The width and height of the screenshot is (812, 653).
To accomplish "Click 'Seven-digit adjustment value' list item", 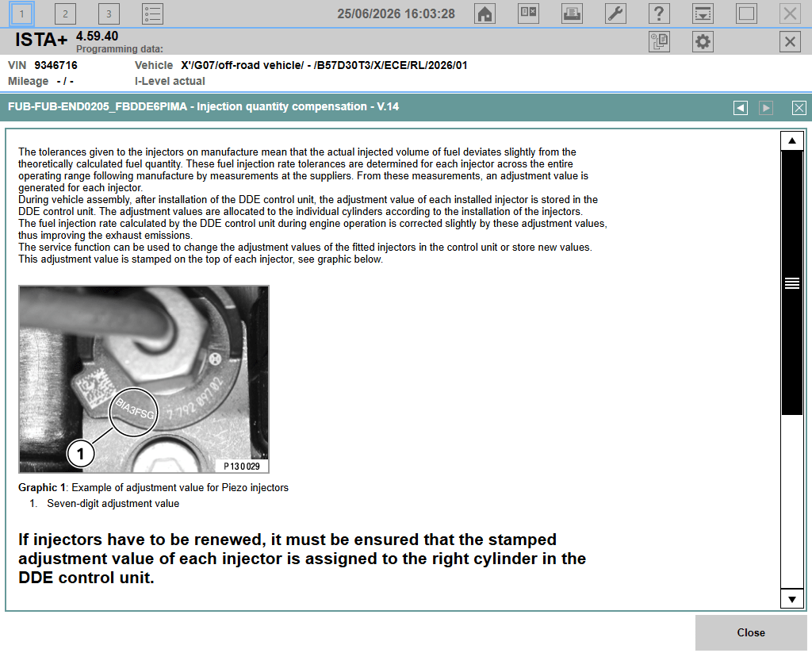I will pos(113,504).
